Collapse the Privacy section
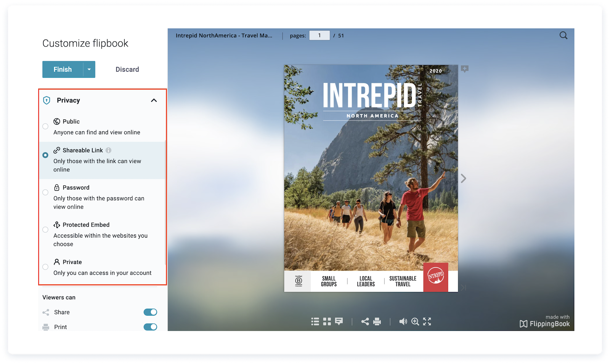Screen dimensions: 610x364 tap(154, 100)
